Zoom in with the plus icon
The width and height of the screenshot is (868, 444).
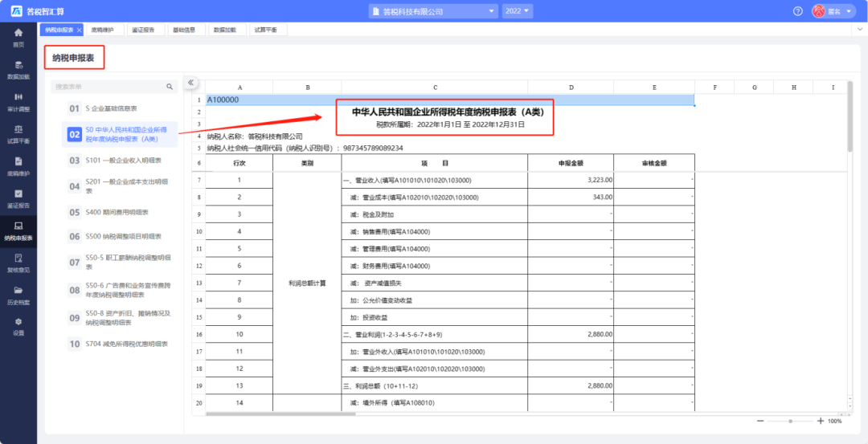tap(821, 421)
